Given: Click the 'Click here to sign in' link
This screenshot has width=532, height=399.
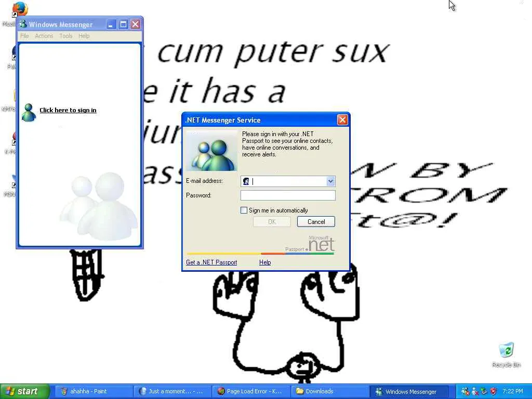Looking at the screenshot, I should click(x=68, y=110).
